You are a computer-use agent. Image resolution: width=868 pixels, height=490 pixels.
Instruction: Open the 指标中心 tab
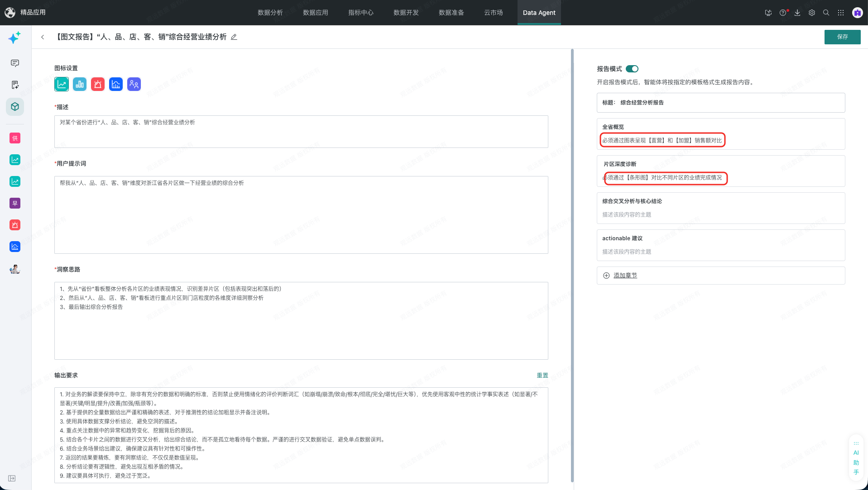tap(361, 13)
